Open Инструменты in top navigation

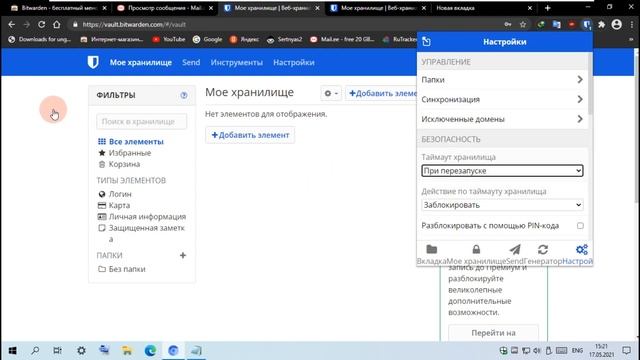(x=237, y=62)
